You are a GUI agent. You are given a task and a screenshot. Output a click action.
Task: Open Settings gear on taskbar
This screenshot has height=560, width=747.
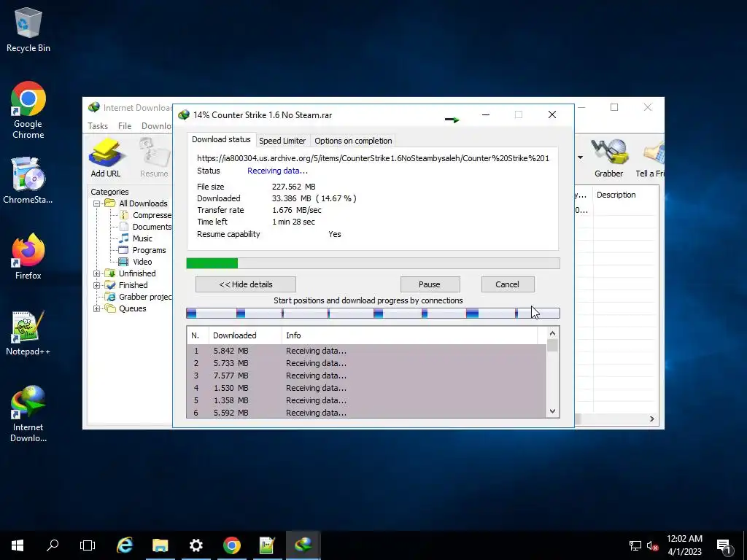(x=196, y=545)
